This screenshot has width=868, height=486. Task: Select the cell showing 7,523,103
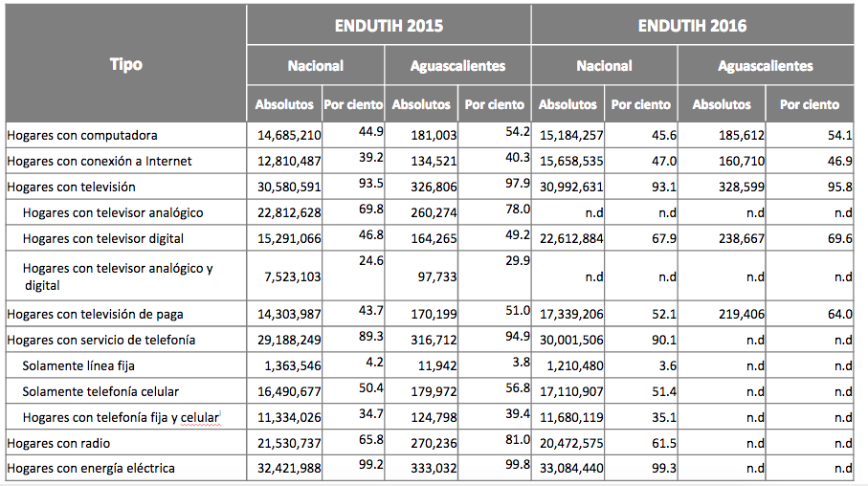click(x=285, y=276)
